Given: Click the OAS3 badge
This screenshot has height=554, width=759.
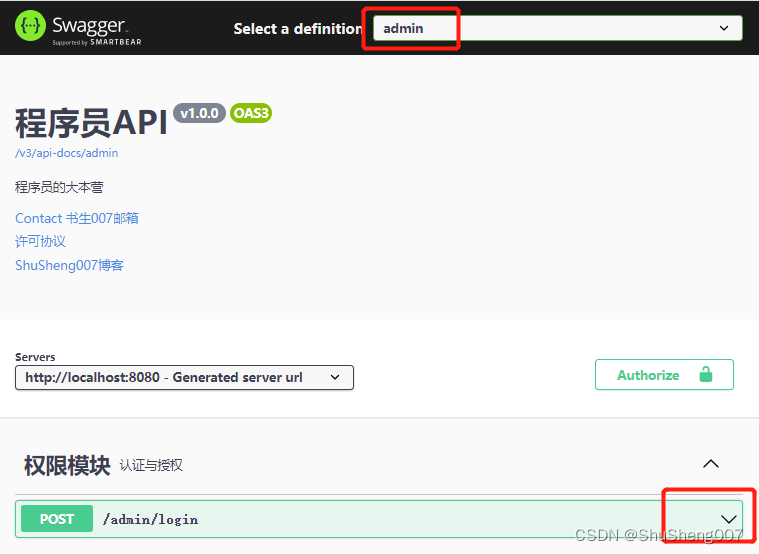Looking at the screenshot, I should point(251,113).
